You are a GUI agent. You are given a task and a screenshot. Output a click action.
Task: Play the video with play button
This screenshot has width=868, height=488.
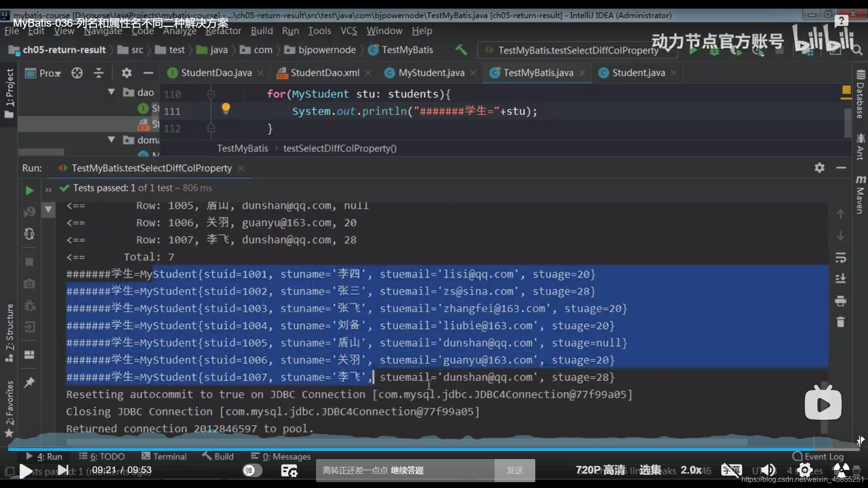tap(26, 471)
